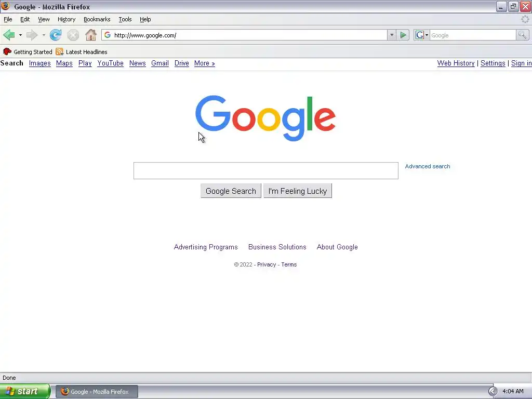Open the File menu
532x399 pixels.
pos(8,19)
